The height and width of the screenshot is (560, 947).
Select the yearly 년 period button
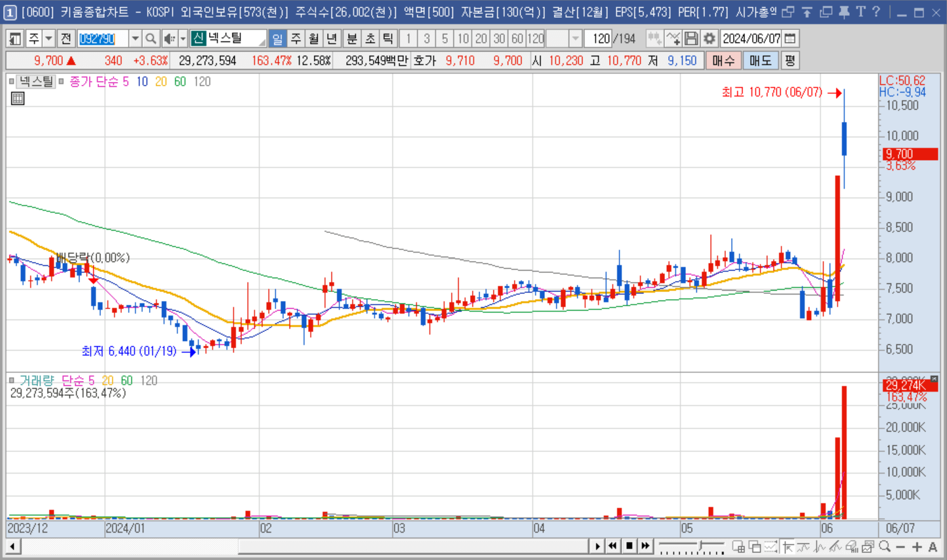click(332, 39)
